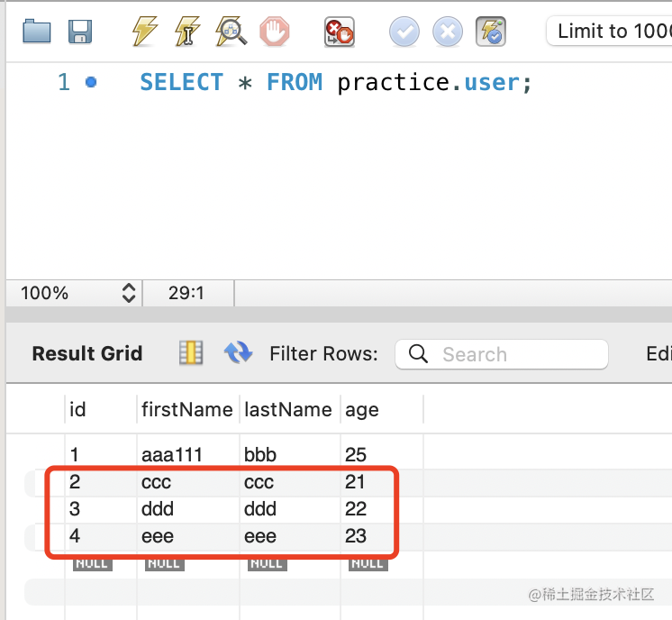Change the 100% zoom level stepper
The height and width of the screenshot is (620, 672).
[x=128, y=293]
